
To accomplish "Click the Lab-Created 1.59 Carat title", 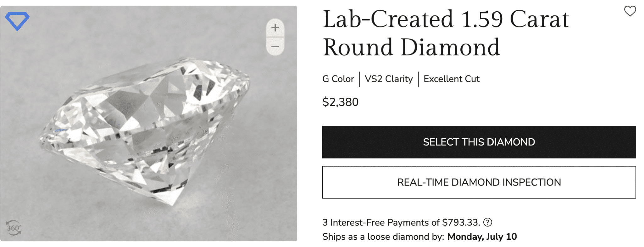I will 446,20.
